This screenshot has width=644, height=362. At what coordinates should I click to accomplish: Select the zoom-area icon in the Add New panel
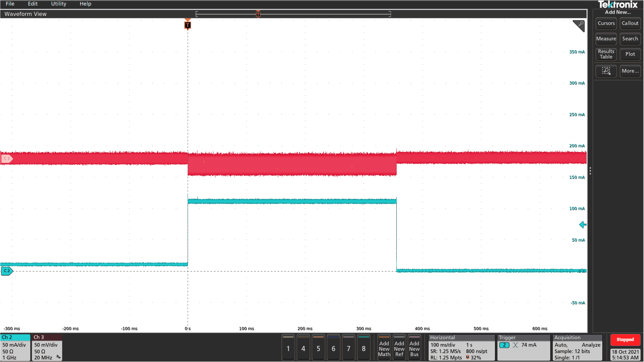point(606,71)
